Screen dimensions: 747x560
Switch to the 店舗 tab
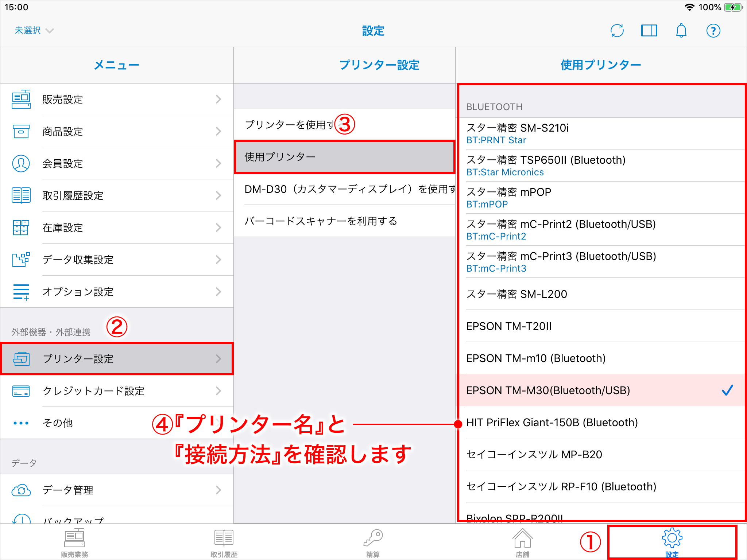[522, 542]
